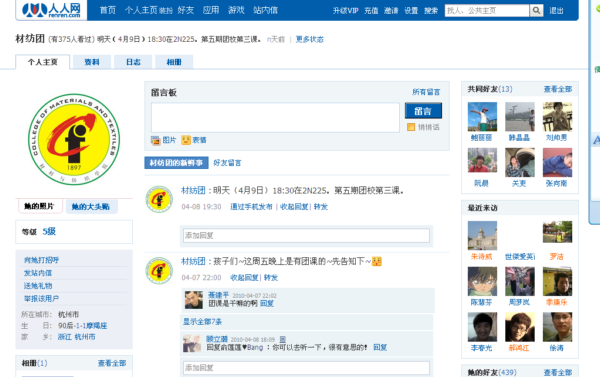
Task: Expand 显示全部7条 comments
Action: click(x=202, y=322)
